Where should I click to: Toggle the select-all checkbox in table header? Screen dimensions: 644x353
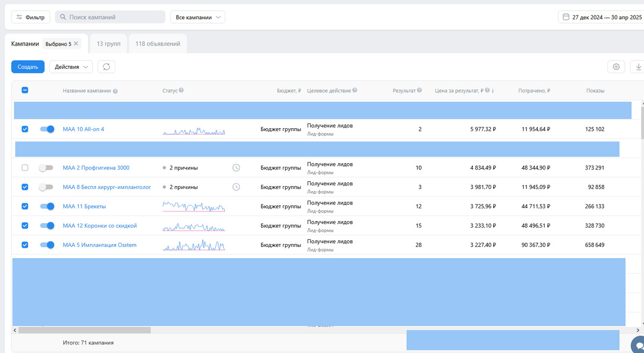coord(25,91)
